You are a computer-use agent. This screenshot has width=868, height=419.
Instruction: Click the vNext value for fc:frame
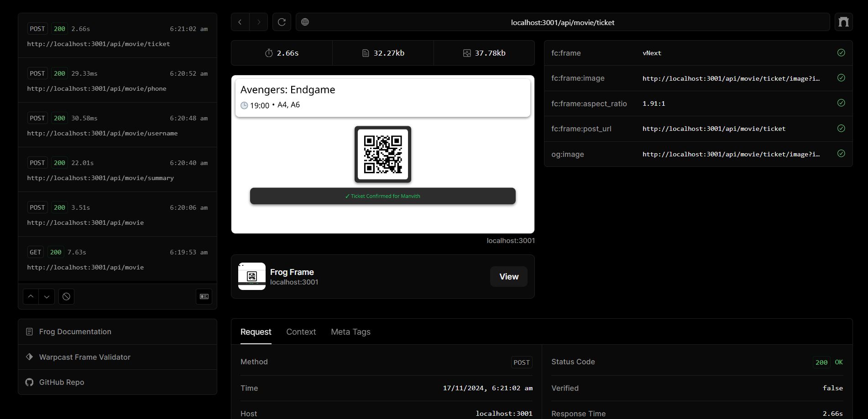[652, 53]
